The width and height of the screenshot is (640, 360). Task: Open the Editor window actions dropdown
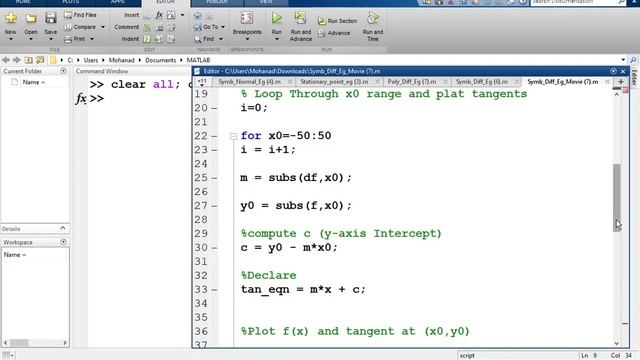[613, 71]
